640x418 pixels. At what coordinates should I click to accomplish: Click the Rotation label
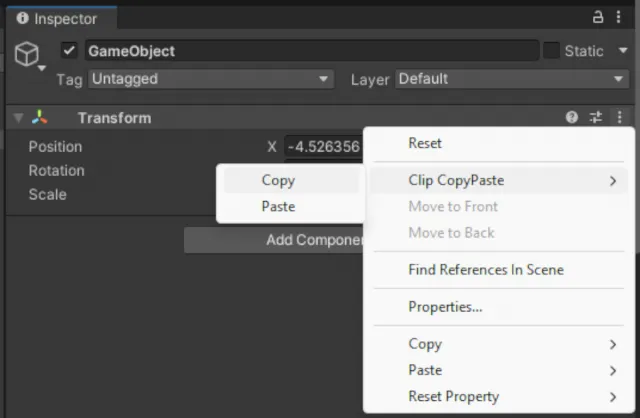[56, 171]
